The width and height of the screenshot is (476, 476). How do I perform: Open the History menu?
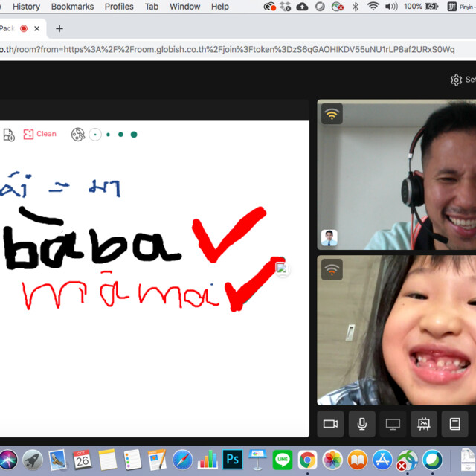pyautogui.click(x=26, y=7)
